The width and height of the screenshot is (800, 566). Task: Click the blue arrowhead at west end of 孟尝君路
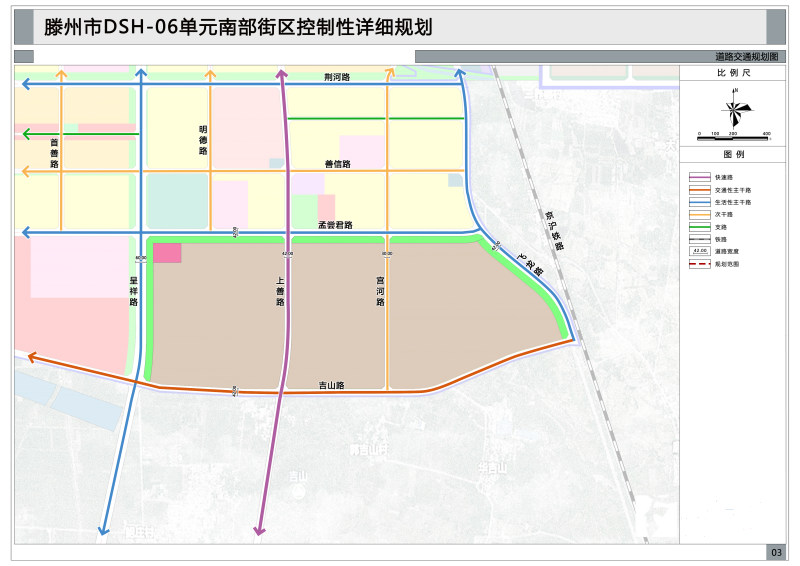click(26, 233)
